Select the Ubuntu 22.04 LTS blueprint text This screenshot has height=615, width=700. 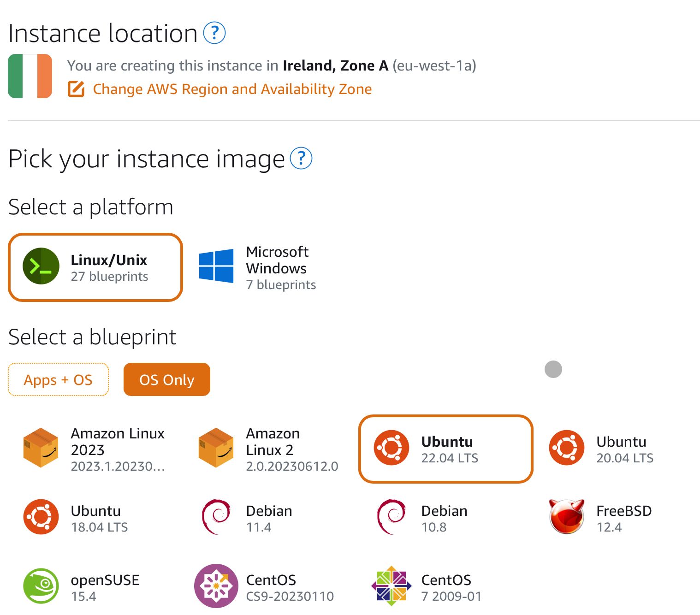(x=450, y=449)
